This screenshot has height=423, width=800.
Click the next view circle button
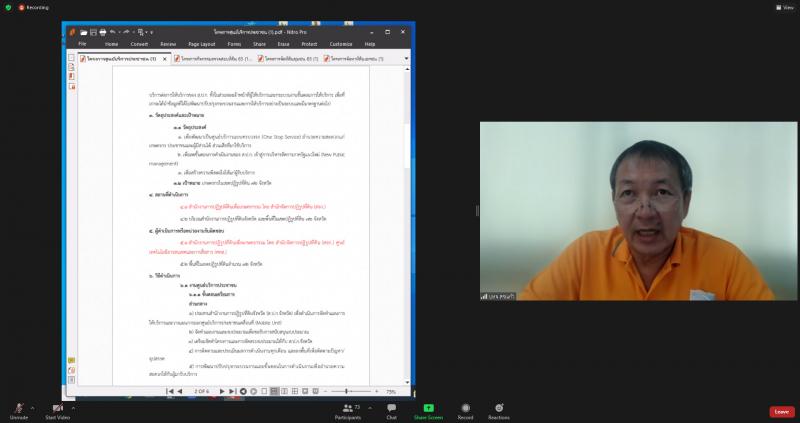coord(254,391)
